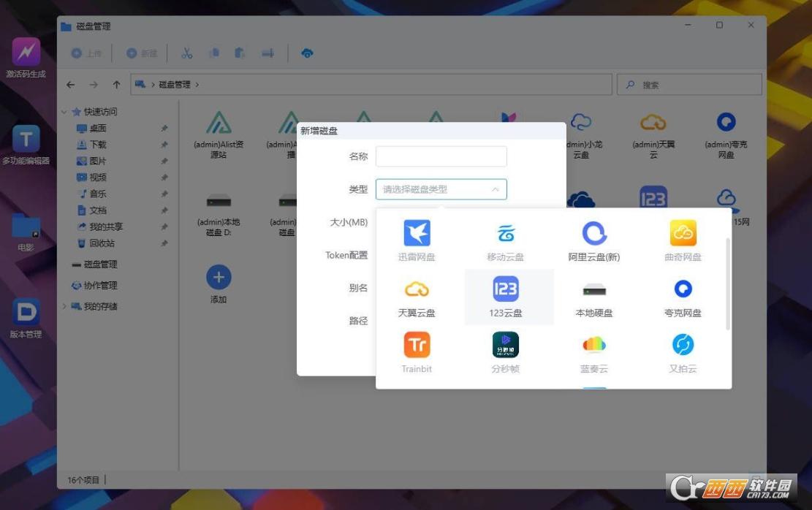
Task: Open (admin)夸克网盘 disk
Action: (726, 134)
